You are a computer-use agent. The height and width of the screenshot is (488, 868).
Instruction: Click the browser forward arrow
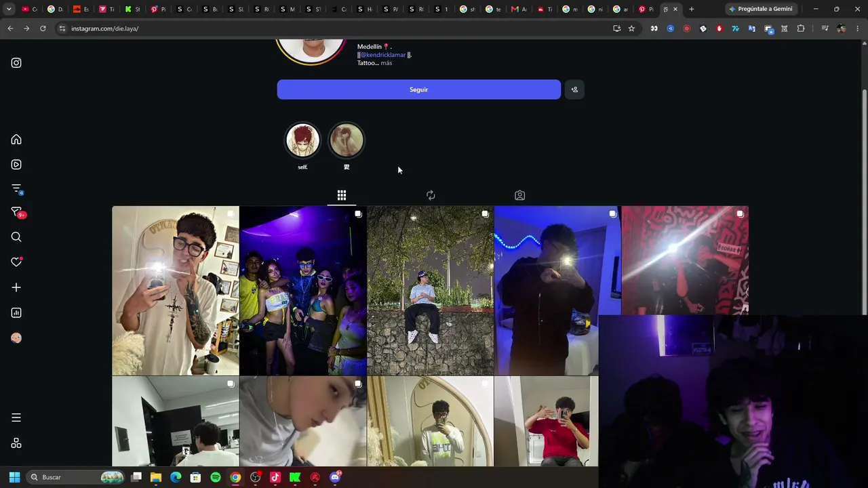[26, 28]
